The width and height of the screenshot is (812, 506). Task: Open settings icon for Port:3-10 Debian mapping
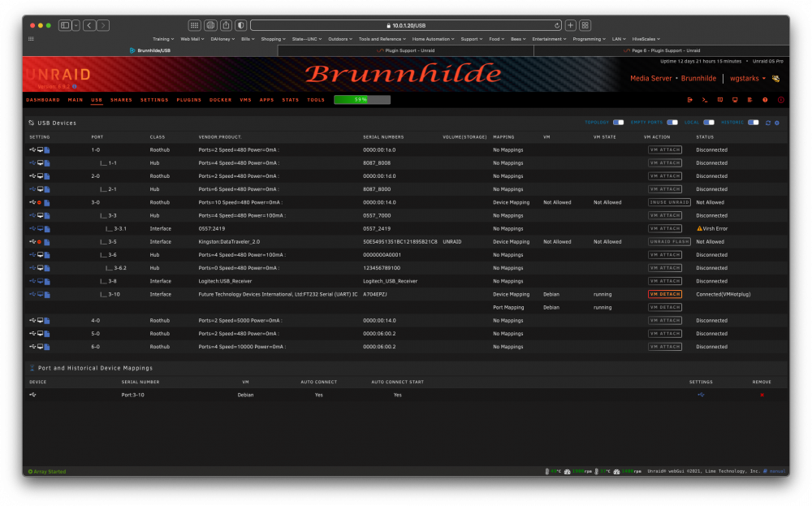[x=701, y=395]
